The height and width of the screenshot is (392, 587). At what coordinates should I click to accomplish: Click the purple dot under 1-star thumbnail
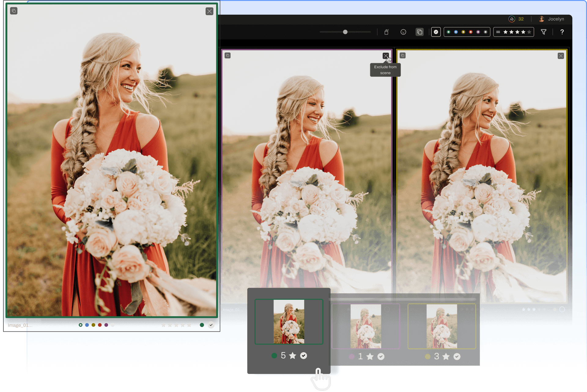click(x=352, y=357)
